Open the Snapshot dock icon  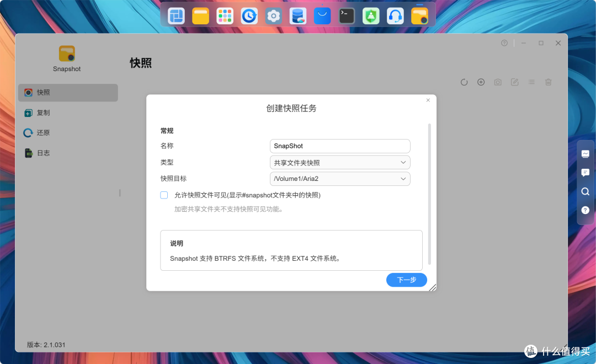click(x=419, y=16)
